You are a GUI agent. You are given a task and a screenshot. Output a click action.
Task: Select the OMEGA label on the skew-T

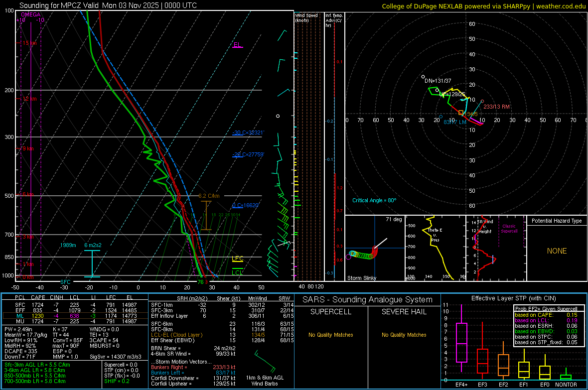tap(30, 14)
